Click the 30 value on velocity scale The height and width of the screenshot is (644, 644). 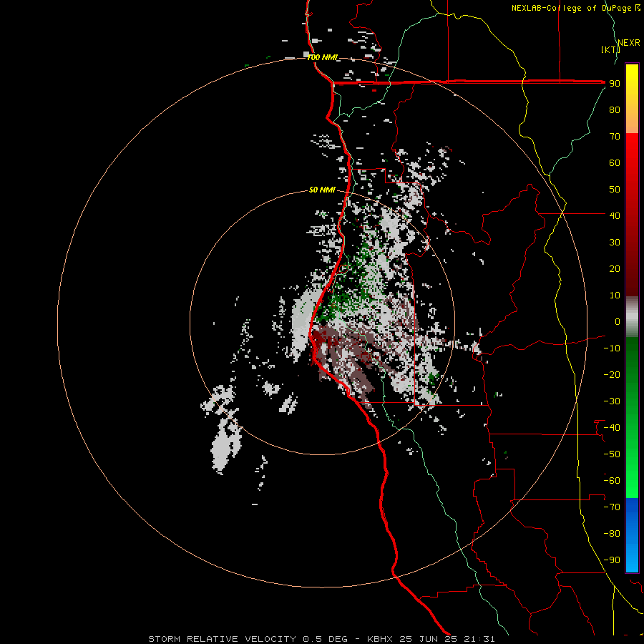click(x=615, y=243)
